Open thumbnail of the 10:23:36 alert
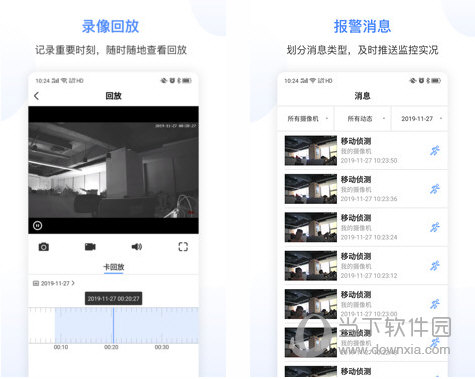The width and height of the screenshot is (475, 379). coord(311,189)
